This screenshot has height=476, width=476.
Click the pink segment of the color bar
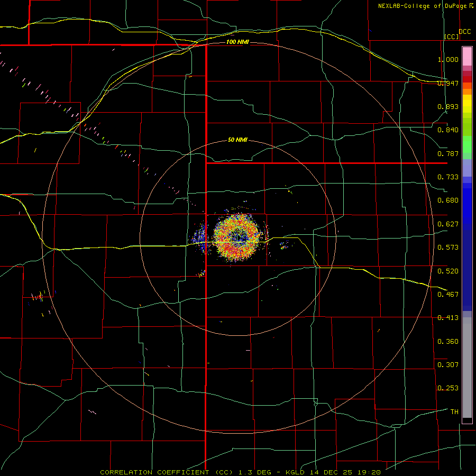click(x=467, y=57)
